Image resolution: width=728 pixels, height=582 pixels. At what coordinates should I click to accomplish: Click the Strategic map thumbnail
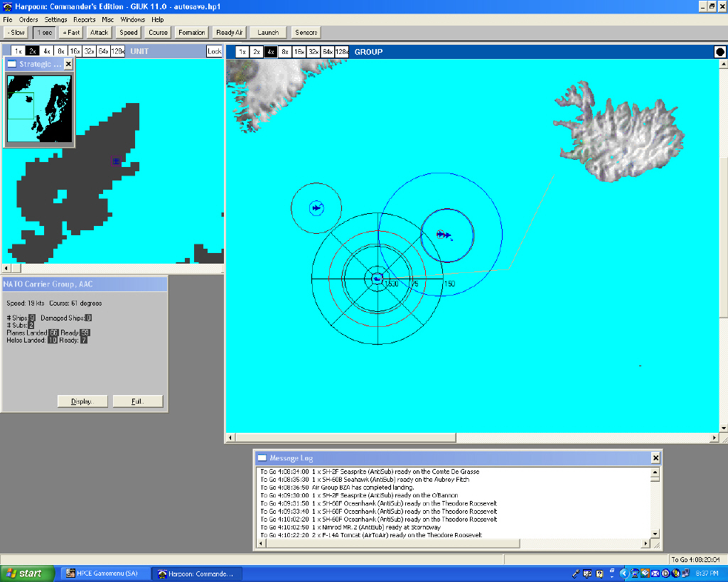pos(38,109)
